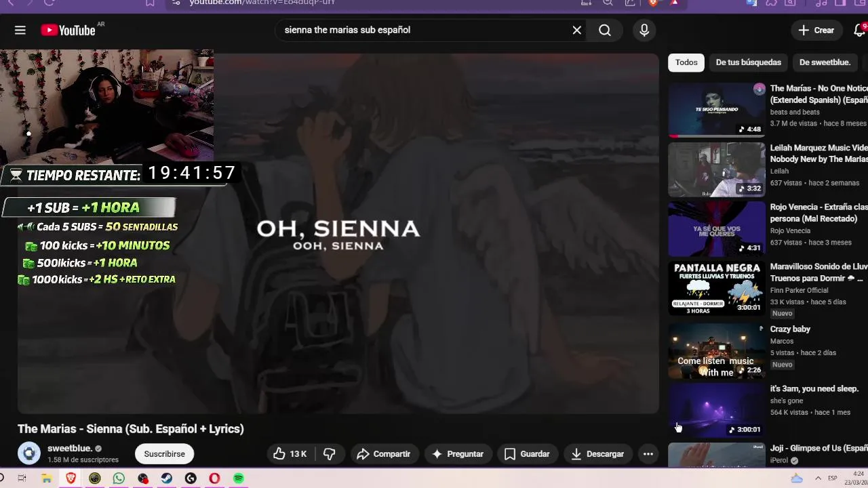Open Logitech G Hub from taskbar

[x=191, y=479]
